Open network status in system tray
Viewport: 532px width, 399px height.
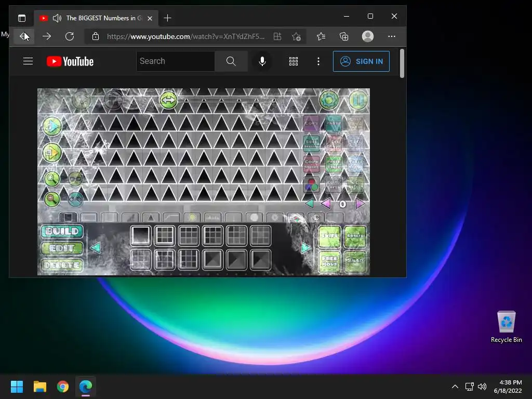coord(469,387)
